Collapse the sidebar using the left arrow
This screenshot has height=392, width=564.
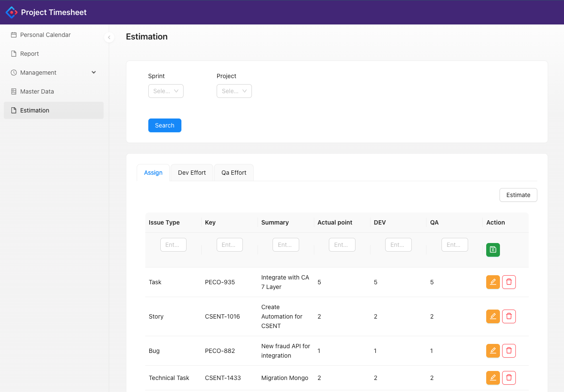(x=109, y=37)
